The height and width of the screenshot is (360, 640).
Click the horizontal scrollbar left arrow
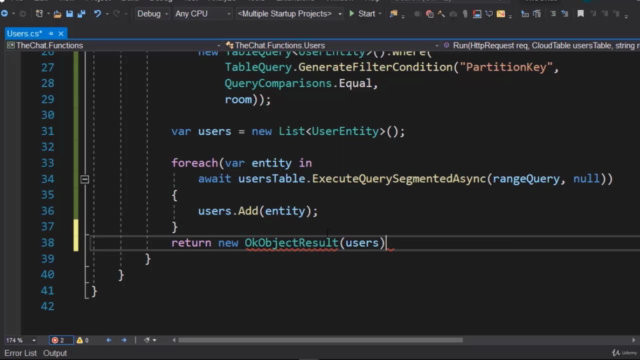point(174,340)
